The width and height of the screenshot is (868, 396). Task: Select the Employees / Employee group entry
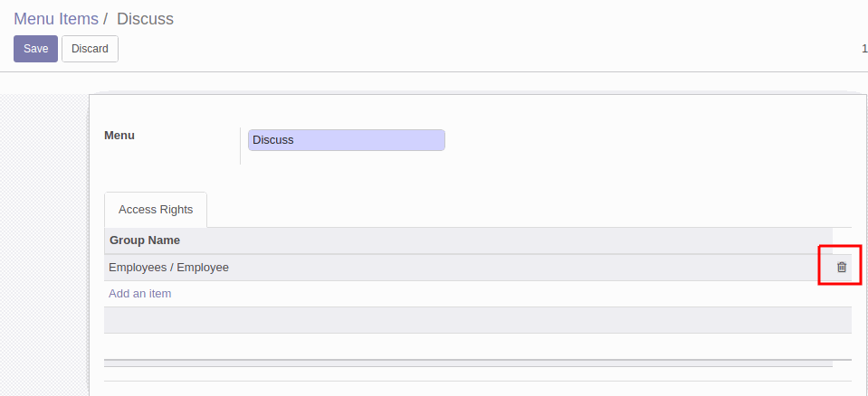tap(168, 267)
